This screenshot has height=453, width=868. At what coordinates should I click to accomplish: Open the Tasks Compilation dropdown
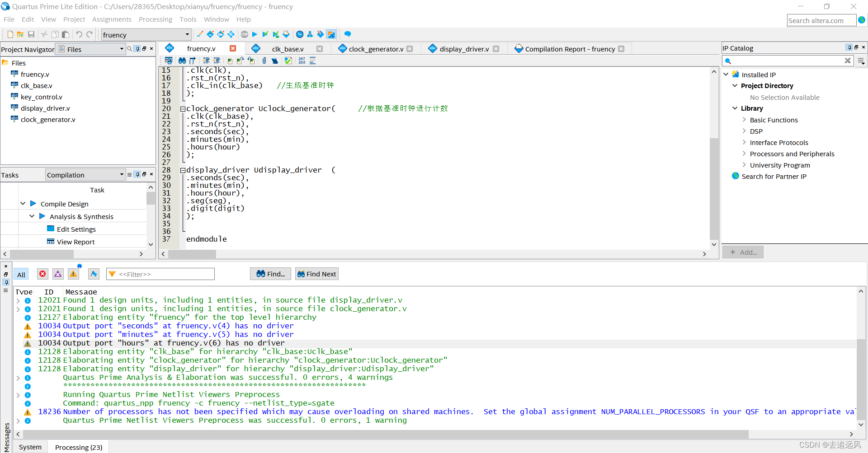85,175
